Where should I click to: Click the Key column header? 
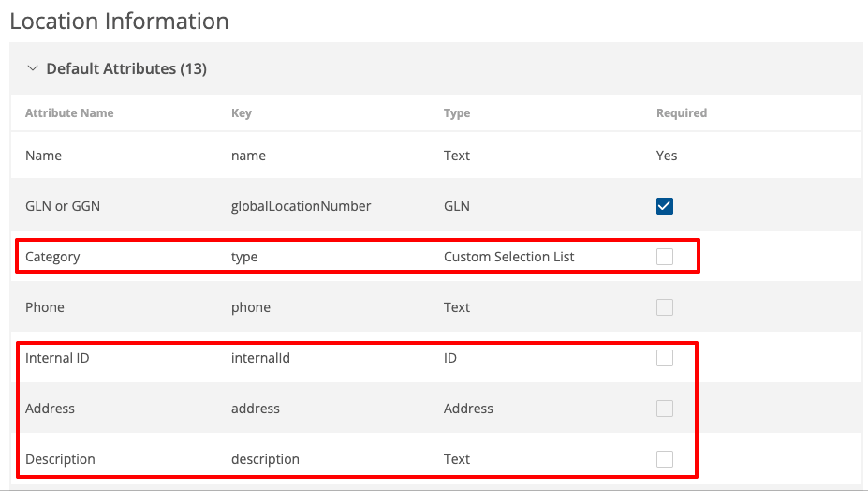(x=242, y=112)
